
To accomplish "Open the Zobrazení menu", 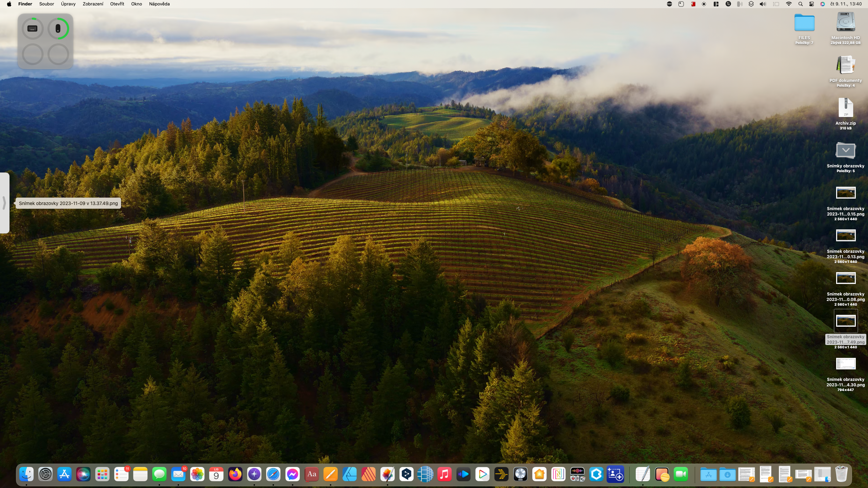I will coord(93,4).
